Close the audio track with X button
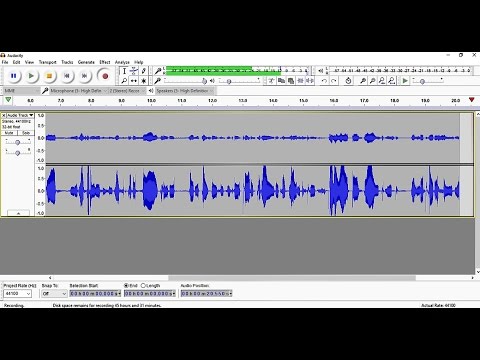Image resolution: width=480 pixels, height=360 pixels. 4,115
